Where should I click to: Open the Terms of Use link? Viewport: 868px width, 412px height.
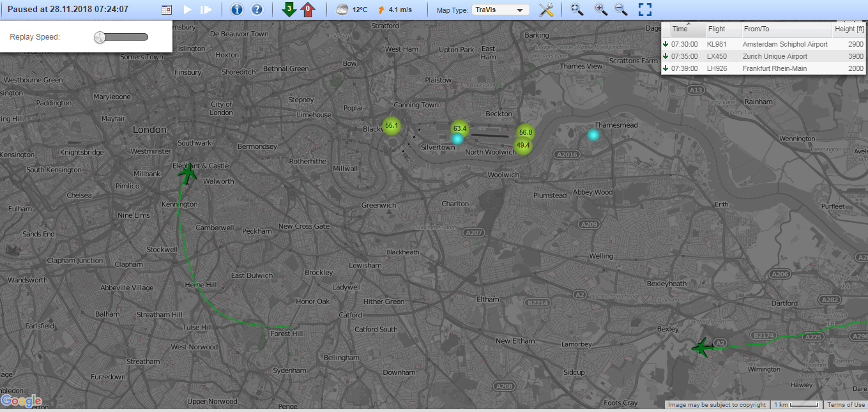point(846,404)
